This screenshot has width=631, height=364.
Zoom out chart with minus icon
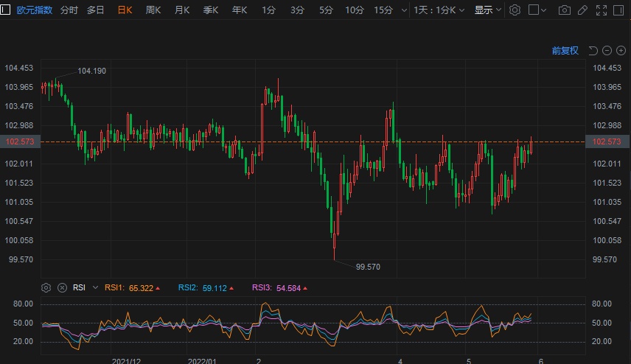coord(607,51)
